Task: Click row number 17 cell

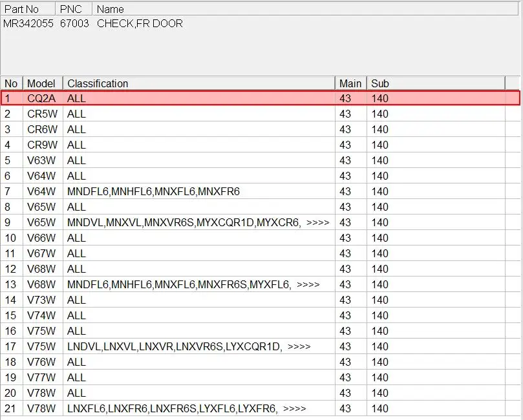Action: (12, 346)
